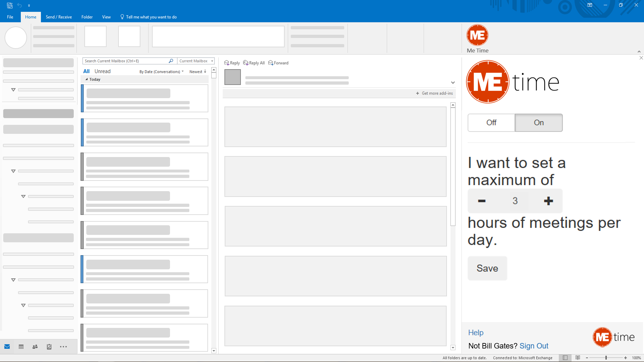Switch to Normal view in status bar
644x362 pixels.
pyautogui.click(x=565, y=357)
